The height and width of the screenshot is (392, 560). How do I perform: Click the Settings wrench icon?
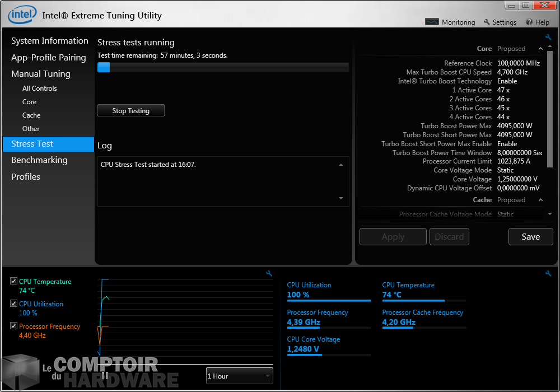point(487,22)
